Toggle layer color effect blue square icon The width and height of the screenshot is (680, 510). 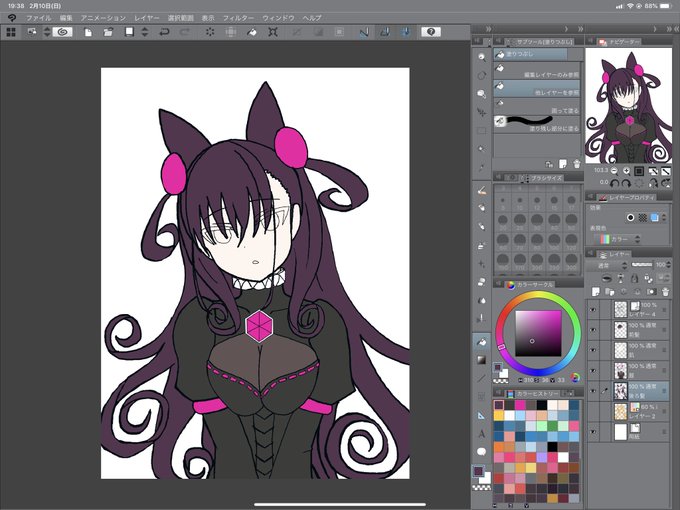tap(654, 218)
